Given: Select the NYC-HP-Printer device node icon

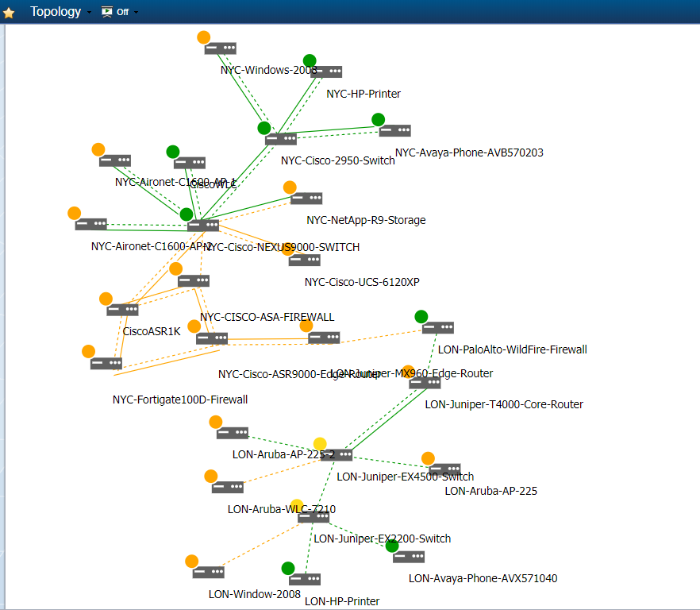Looking at the screenshot, I should click(x=326, y=71).
